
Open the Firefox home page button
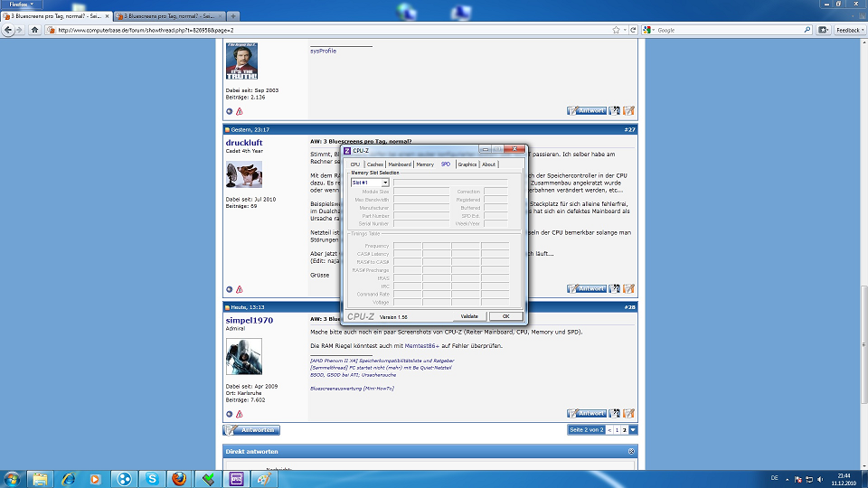click(35, 30)
